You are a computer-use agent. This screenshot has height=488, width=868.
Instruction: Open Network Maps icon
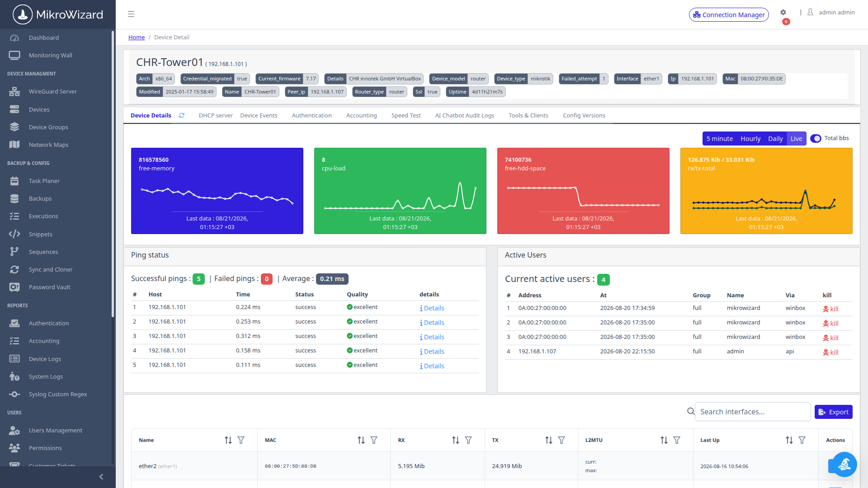[x=14, y=145]
